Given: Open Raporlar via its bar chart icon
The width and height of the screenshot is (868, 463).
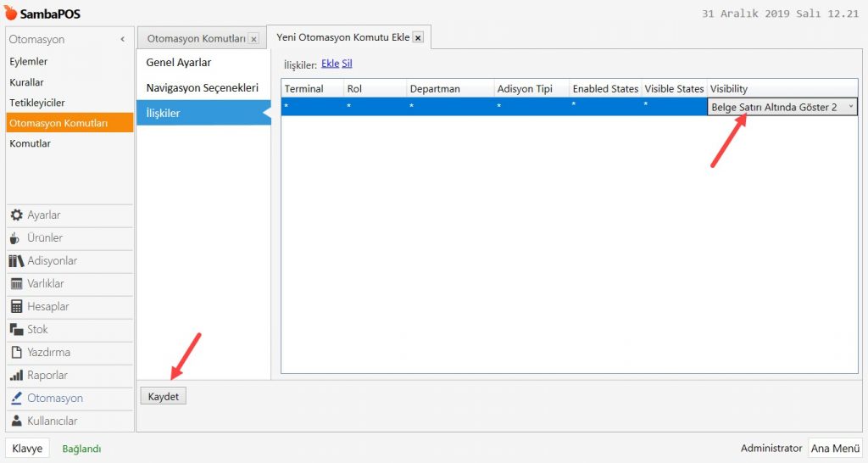Looking at the screenshot, I should [16, 376].
